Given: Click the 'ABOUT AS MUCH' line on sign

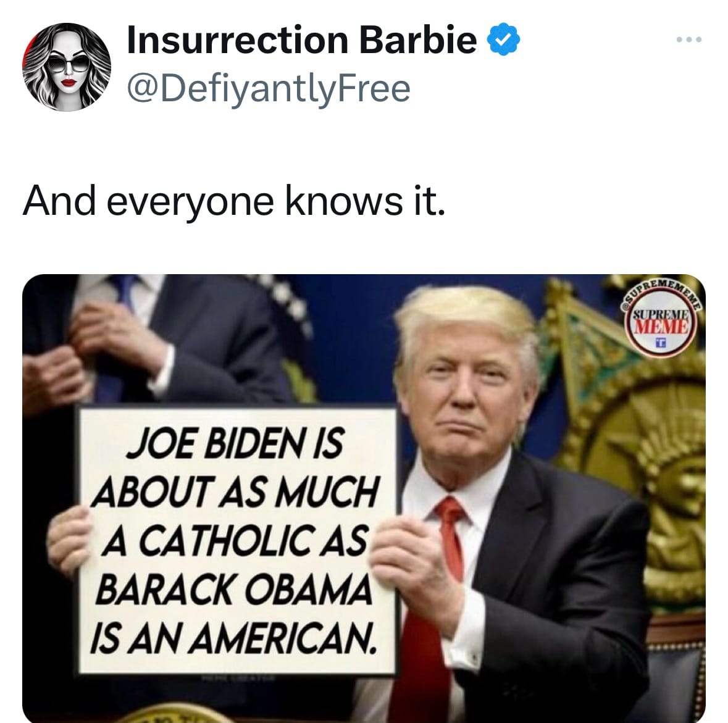Looking at the screenshot, I should pos(235,491).
